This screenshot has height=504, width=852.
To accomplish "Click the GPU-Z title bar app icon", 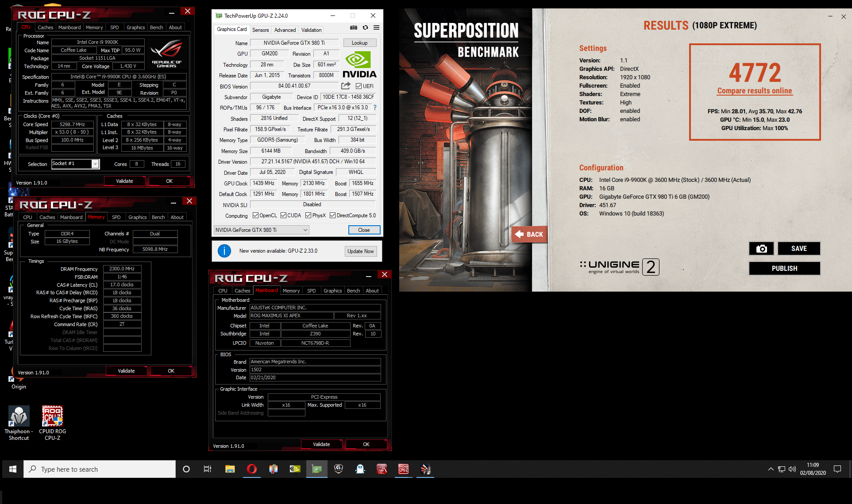I will point(219,15).
